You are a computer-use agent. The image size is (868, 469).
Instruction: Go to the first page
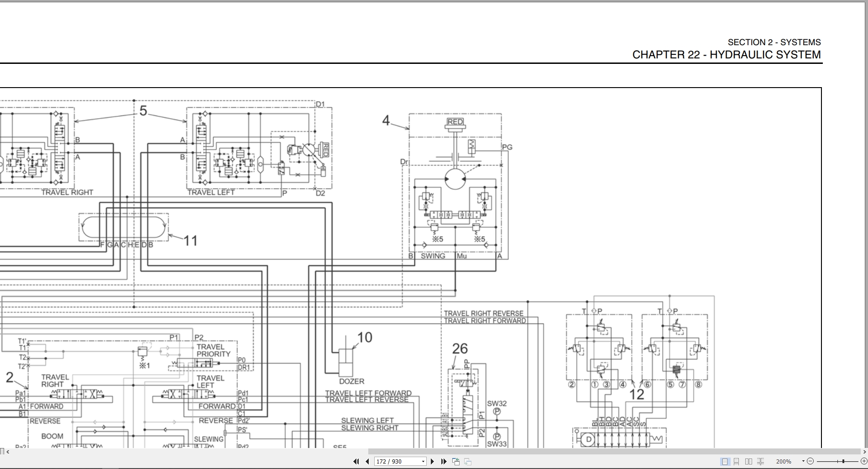(356, 461)
